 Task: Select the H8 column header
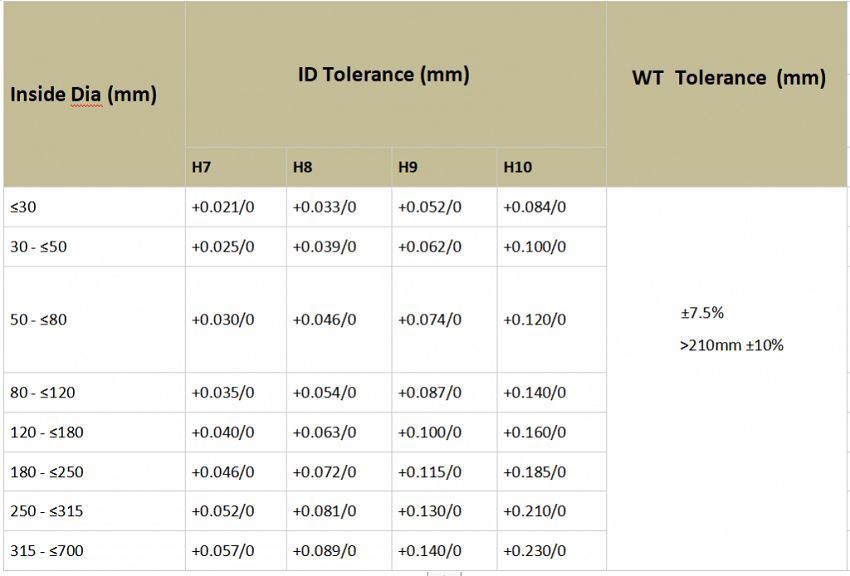[302, 167]
